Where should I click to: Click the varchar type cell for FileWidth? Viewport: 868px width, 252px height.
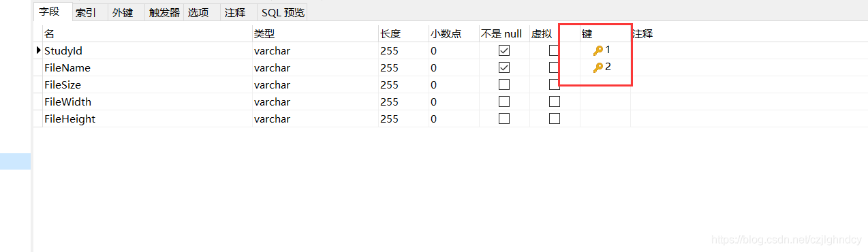(315, 101)
